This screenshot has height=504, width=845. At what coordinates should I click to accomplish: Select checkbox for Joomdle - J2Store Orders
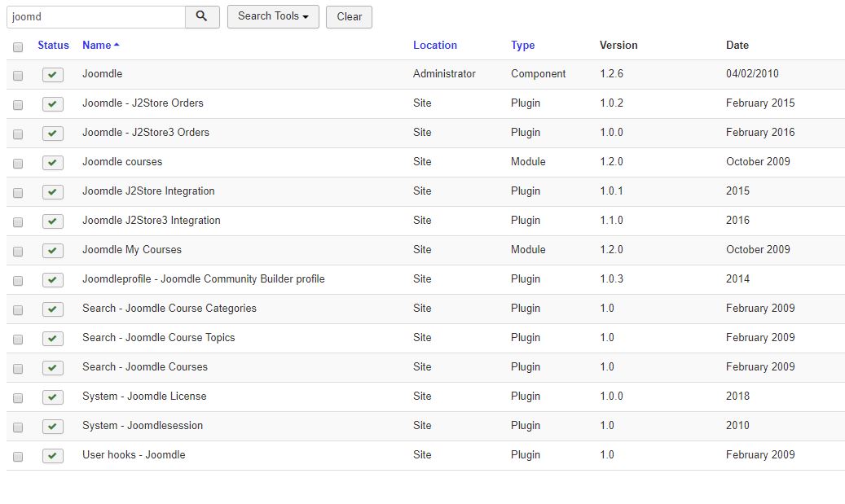point(18,105)
